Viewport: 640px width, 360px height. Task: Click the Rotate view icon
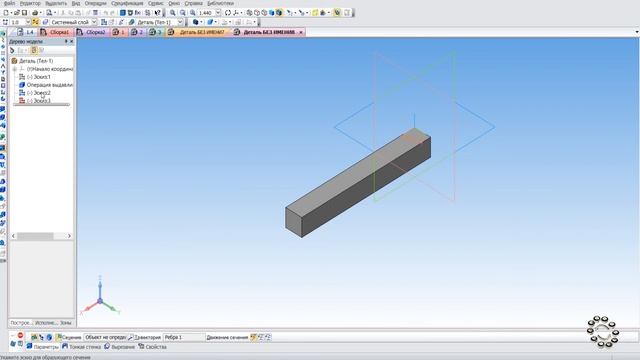coord(228,13)
